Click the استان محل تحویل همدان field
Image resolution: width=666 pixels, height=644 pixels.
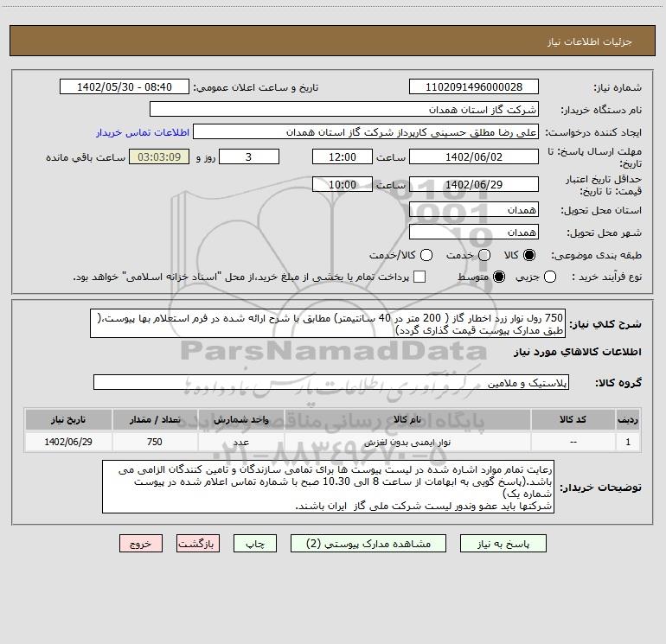click(x=474, y=210)
